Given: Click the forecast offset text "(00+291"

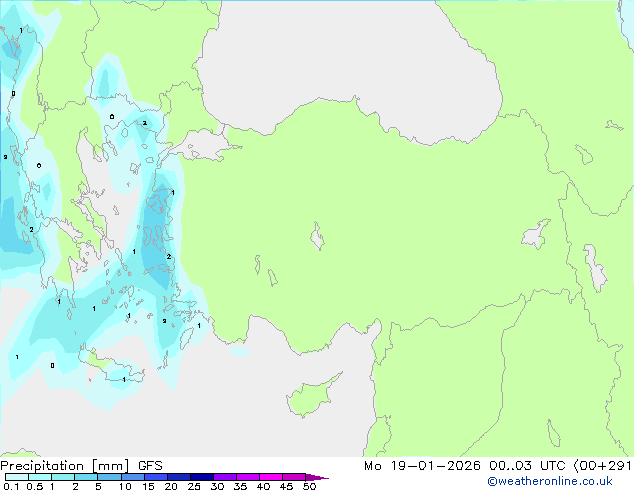Looking at the screenshot, I should point(602,466).
